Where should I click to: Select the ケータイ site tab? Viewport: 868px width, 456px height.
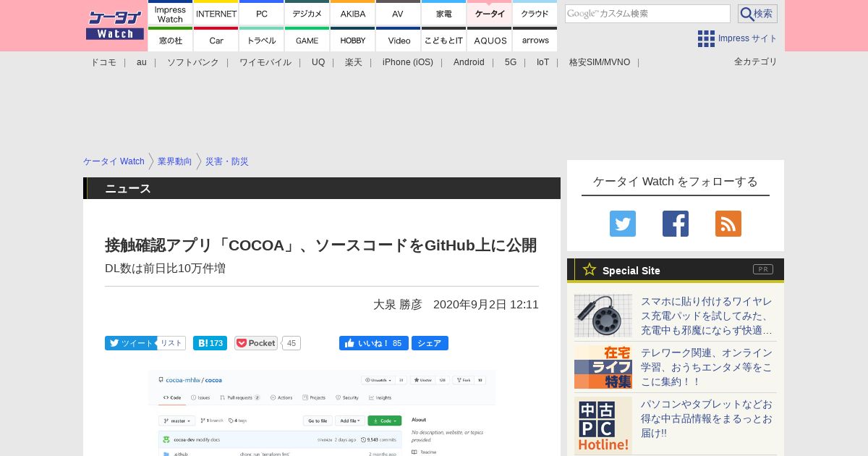point(490,14)
